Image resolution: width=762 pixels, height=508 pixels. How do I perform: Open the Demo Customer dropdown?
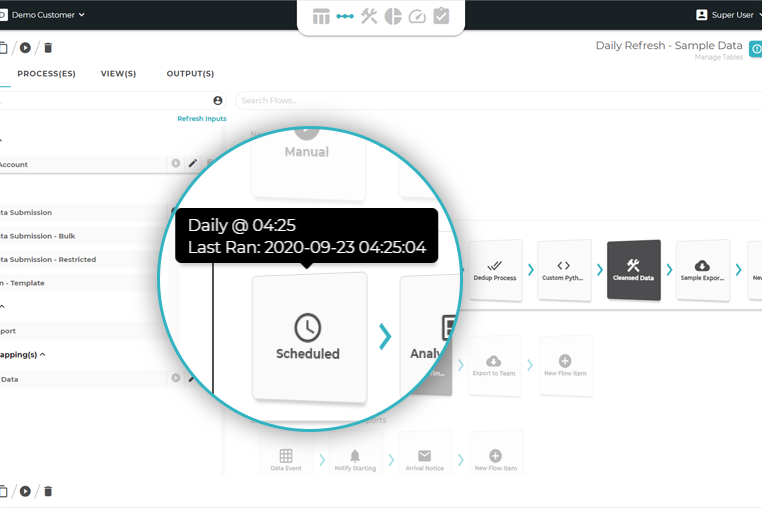[x=46, y=15]
